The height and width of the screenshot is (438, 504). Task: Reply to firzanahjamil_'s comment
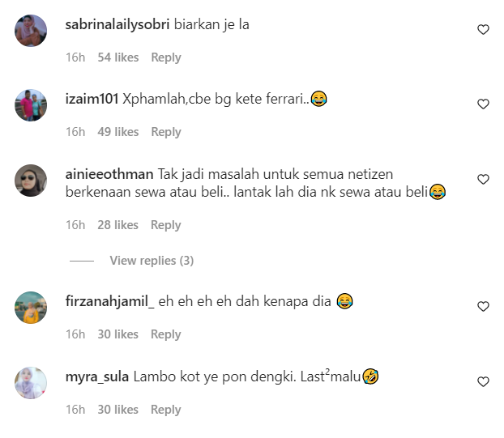tap(166, 334)
